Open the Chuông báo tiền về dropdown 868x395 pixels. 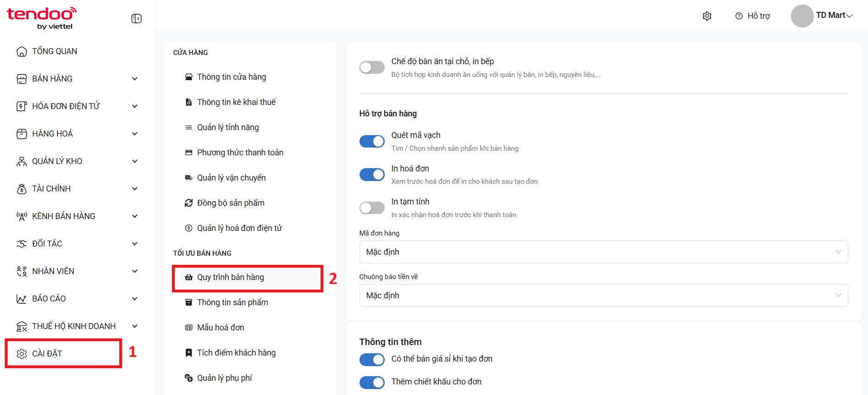(603, 296)
